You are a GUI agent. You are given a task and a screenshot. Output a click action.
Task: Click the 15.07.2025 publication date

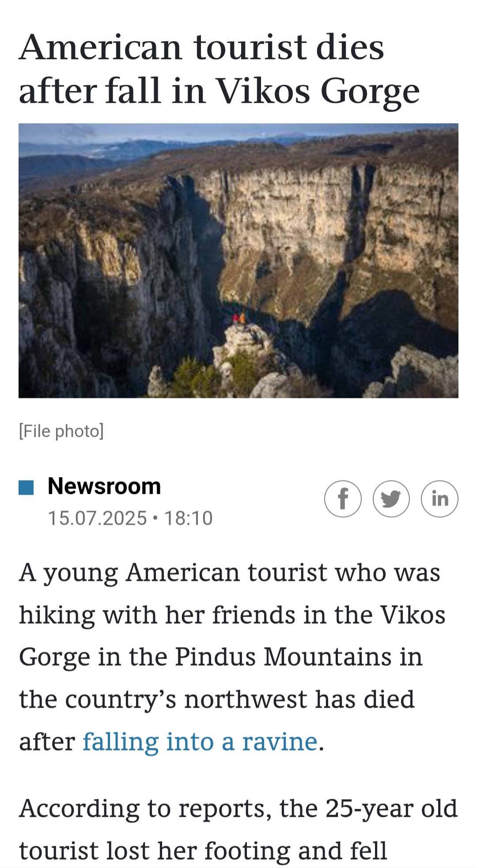point(97,518)
